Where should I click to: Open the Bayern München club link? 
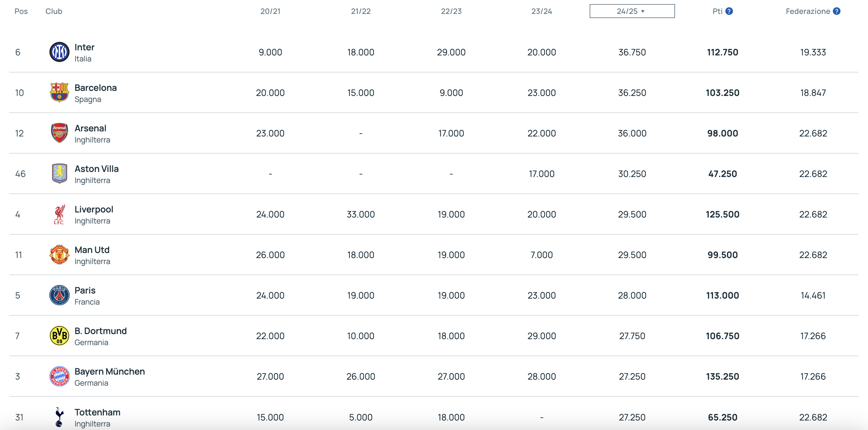pyautogui.click(x=109, y=371)
